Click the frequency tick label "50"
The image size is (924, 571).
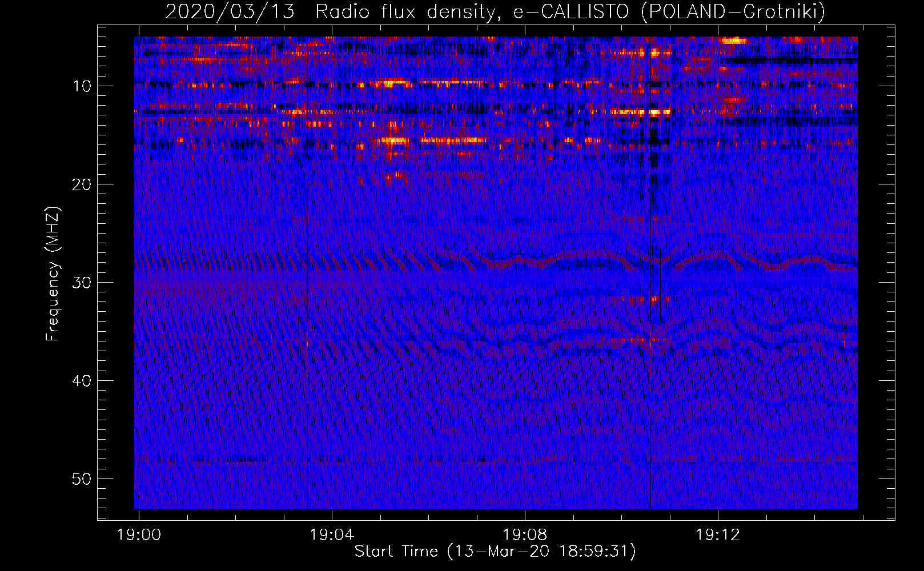(x=82, y=479)
